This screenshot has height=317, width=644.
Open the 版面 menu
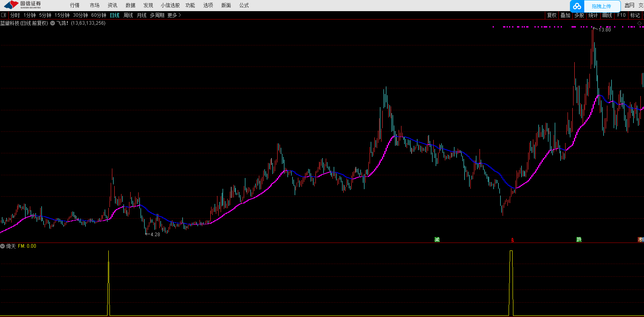pos(226,5)
